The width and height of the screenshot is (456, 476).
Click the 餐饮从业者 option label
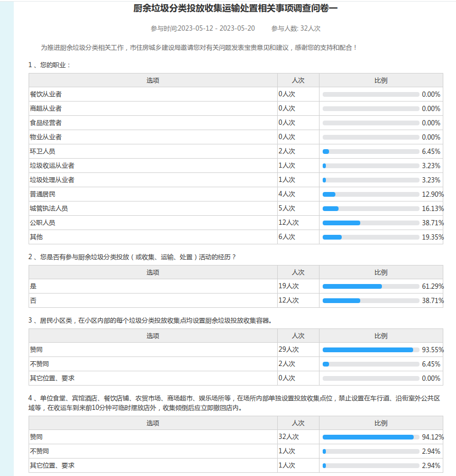coord(45,94)
